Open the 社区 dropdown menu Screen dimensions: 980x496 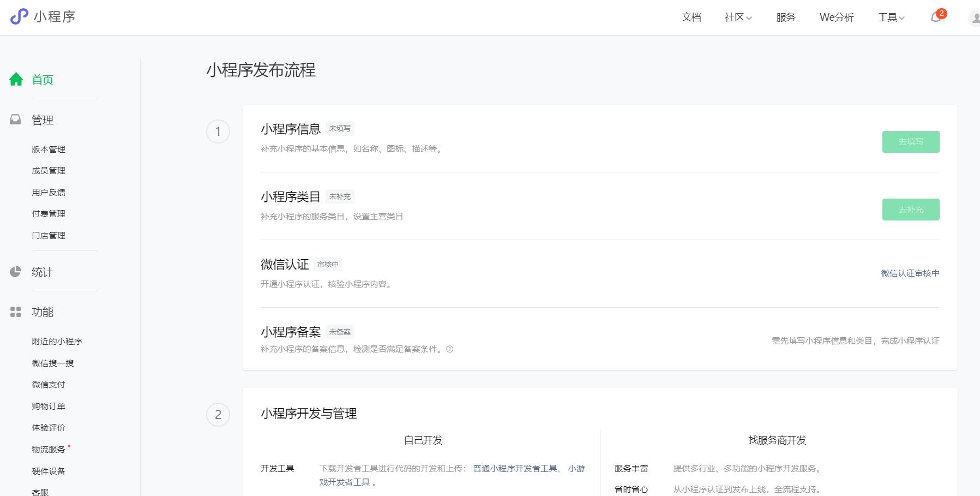tap(737, 17)
